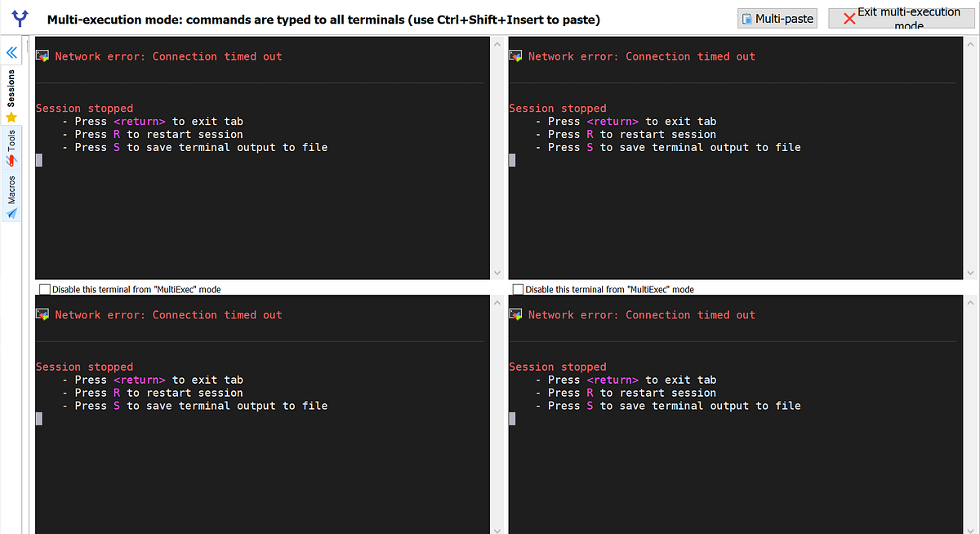The width and height of the screenshot is (980, 534).
Task: Click the session icon in the bottom-right terminal
Action: coord(515,314)
